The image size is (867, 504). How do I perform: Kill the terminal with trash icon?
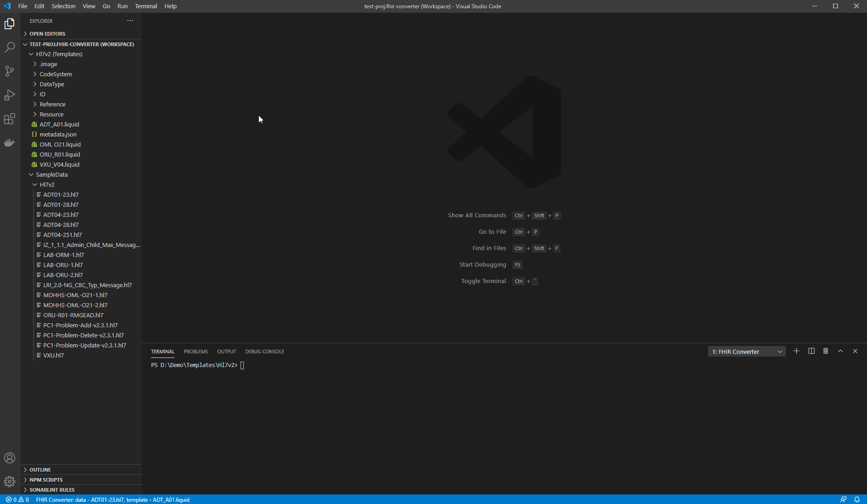(x=826, y=351)
